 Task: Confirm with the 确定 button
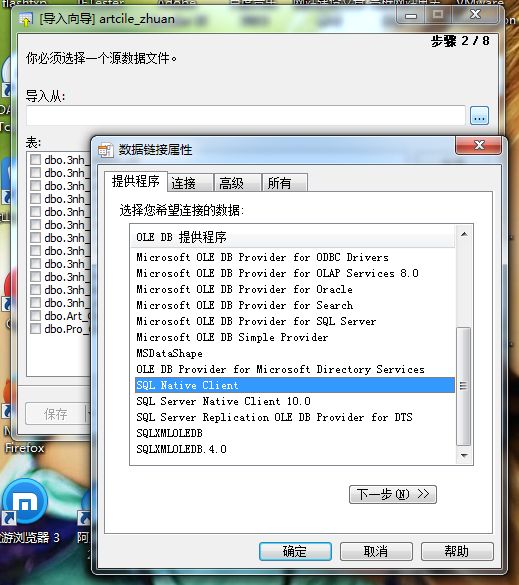click(x=295, y=551)
